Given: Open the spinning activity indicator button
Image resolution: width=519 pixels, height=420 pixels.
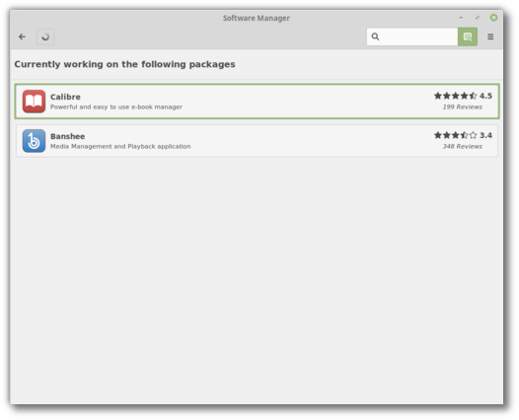Looking at the screenshot, I should (x=45, y=36).
